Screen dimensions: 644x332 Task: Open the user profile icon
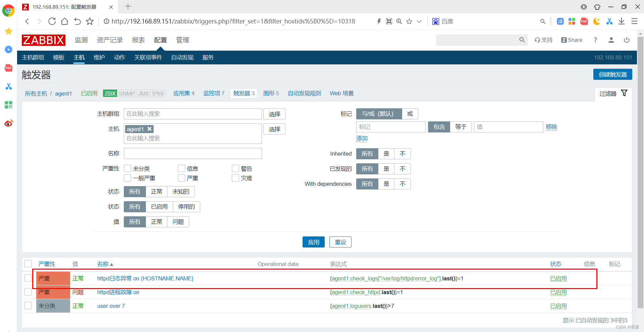tap(611, 40)
